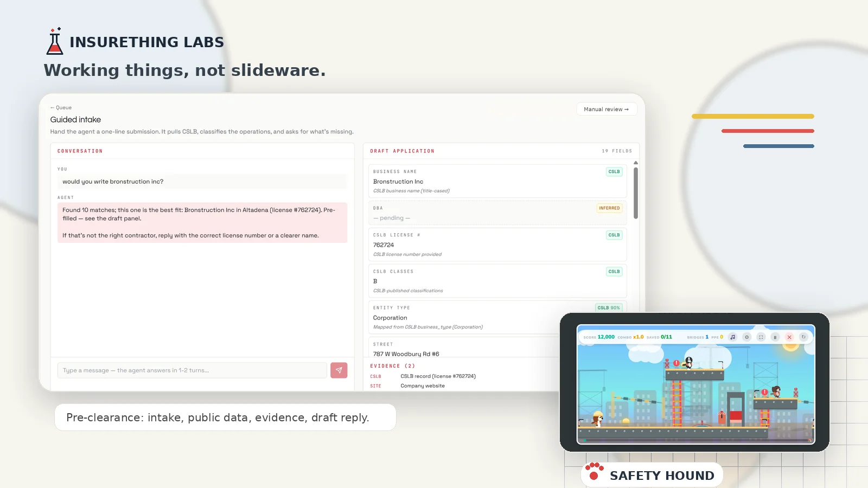Viewport: 868px width, 488px height.
Task: Restart the game with the refresh icon
Action: point(803,337)
